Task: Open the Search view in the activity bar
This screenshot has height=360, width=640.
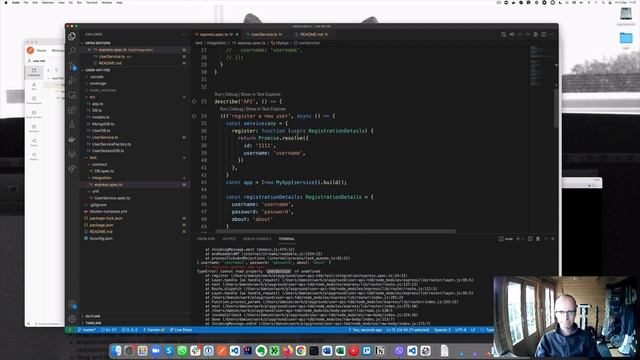Action: pos(72,51)
